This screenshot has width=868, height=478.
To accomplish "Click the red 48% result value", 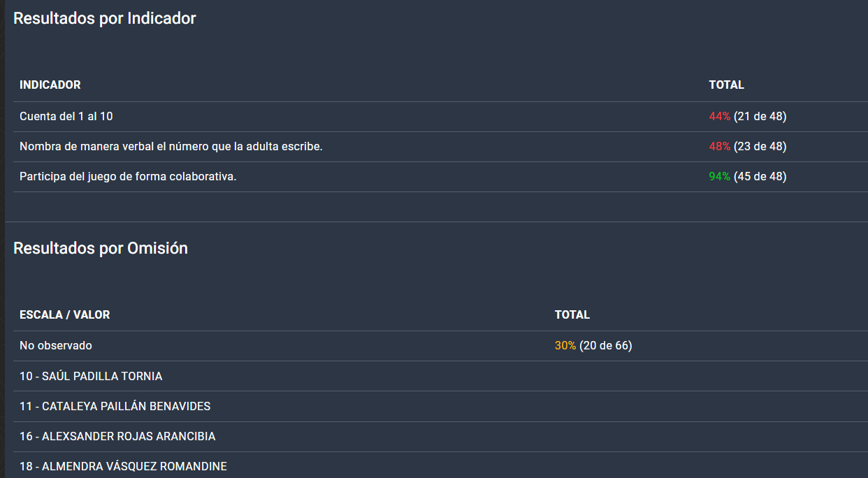I will pos(719,146).
